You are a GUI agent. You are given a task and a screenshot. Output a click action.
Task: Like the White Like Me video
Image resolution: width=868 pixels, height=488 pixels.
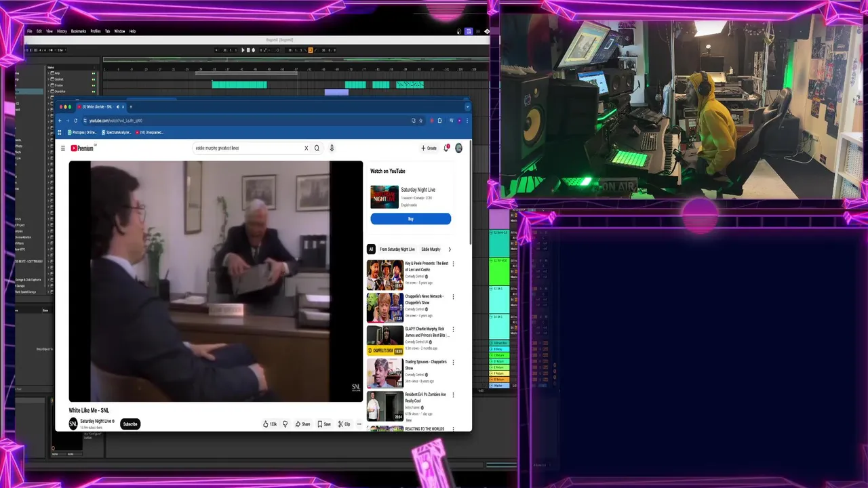270,424
